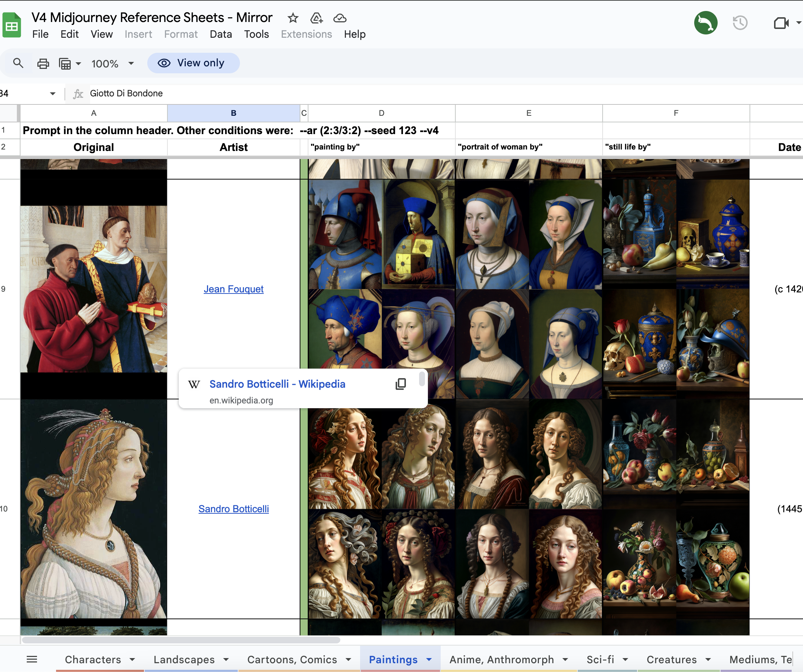Switch to the Anime, Anthromorph sheet tab
Screen dimensions: 803x672
502,660
